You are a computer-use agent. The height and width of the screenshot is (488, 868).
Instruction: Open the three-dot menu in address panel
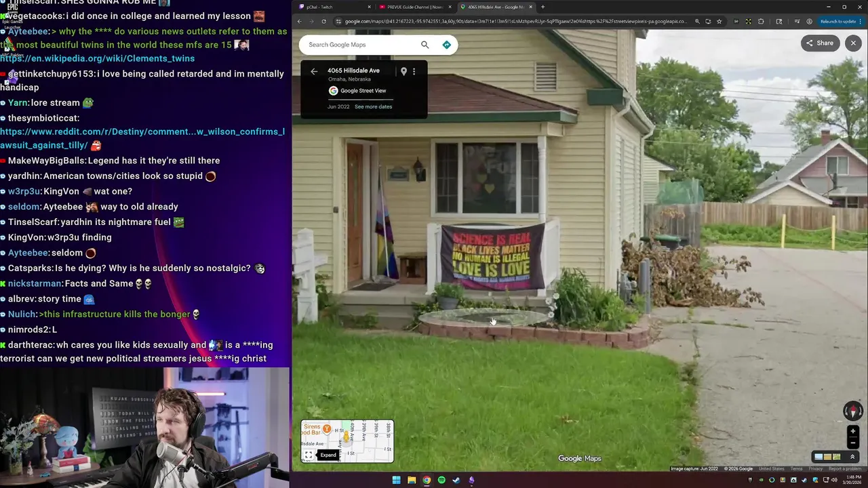[414, 71]
